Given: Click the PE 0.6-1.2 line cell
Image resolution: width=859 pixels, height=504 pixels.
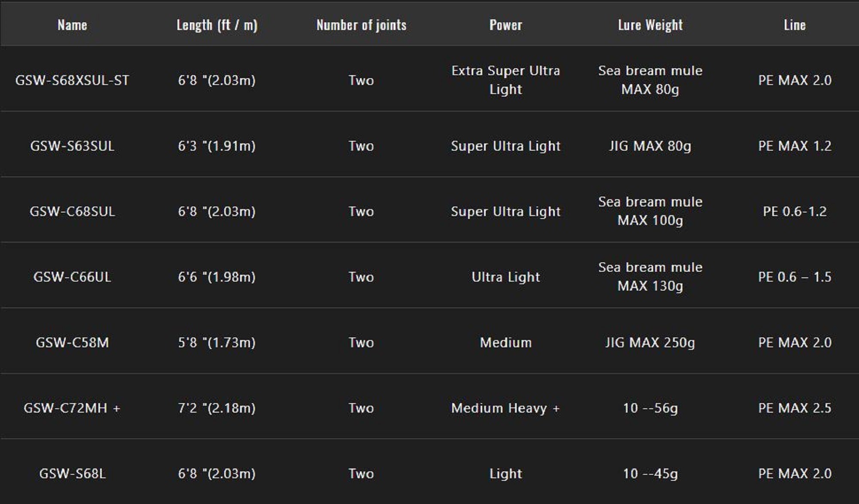Looking at the screenshot, I should [x=795, y=211].
